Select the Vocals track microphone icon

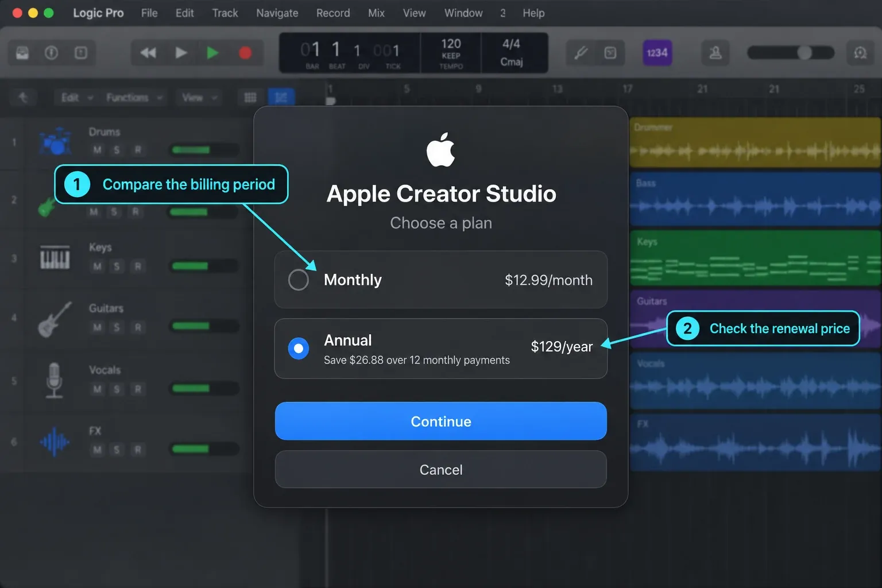coord(55,380)
